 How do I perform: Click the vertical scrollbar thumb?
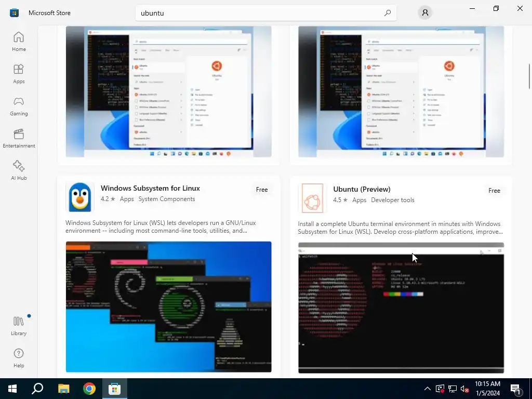529,76
